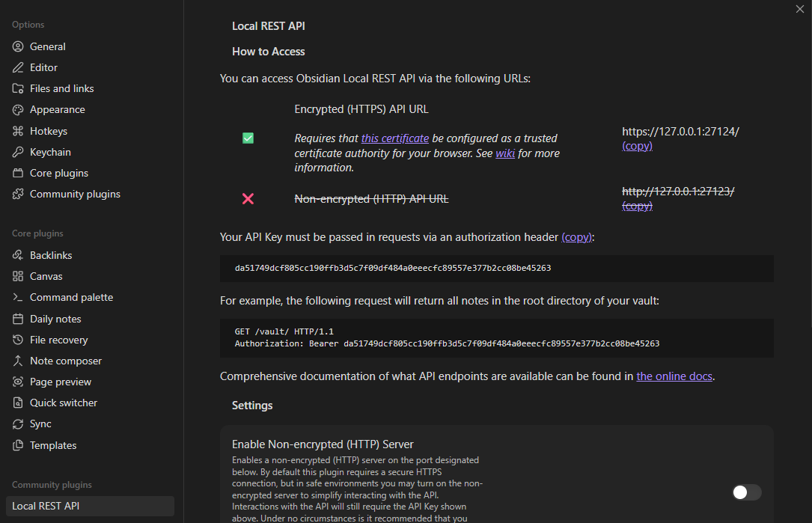Click the Settings section heading
The image size is (812, 523).
coord(252,406)
